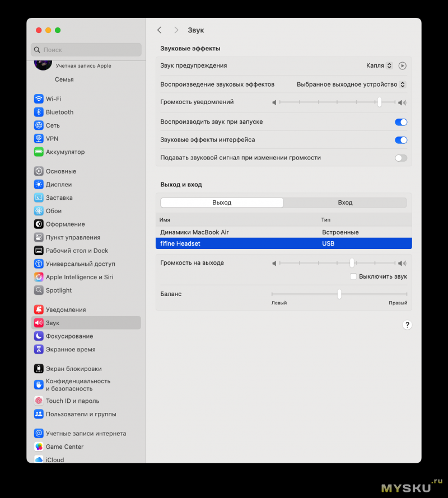The width and height of the screenshot is (448, 498).
Task: Open the Капля alert sound dropdown
Action: point(380,65)
